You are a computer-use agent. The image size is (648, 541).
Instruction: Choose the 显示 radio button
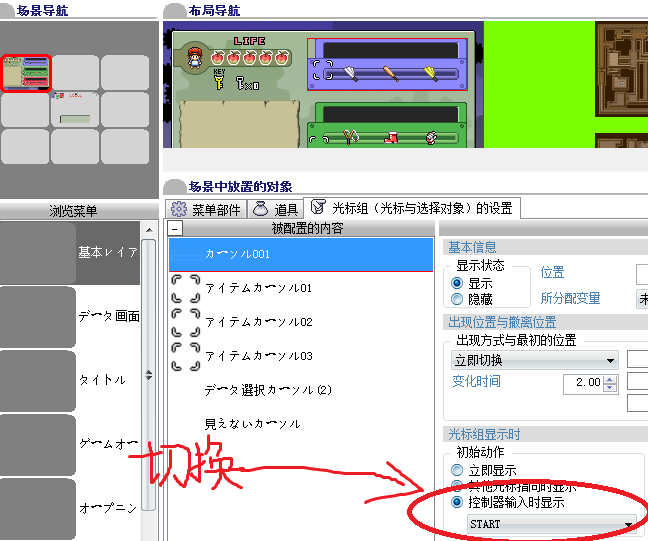[457, 283]
